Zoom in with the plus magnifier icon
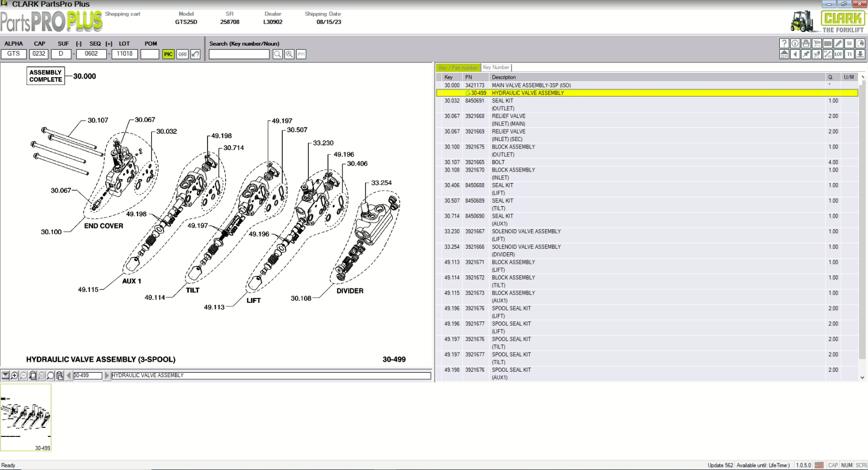868x470 pixels. [15, 375]
